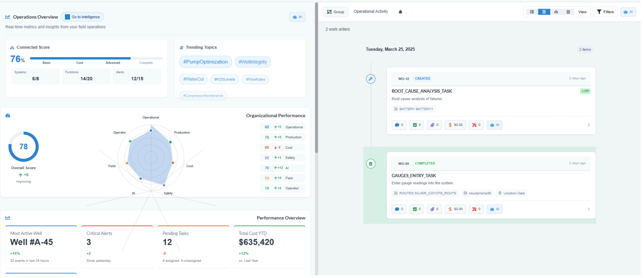
Task: Switch to the calendar view layout
Action: click(x=568, y=11)
